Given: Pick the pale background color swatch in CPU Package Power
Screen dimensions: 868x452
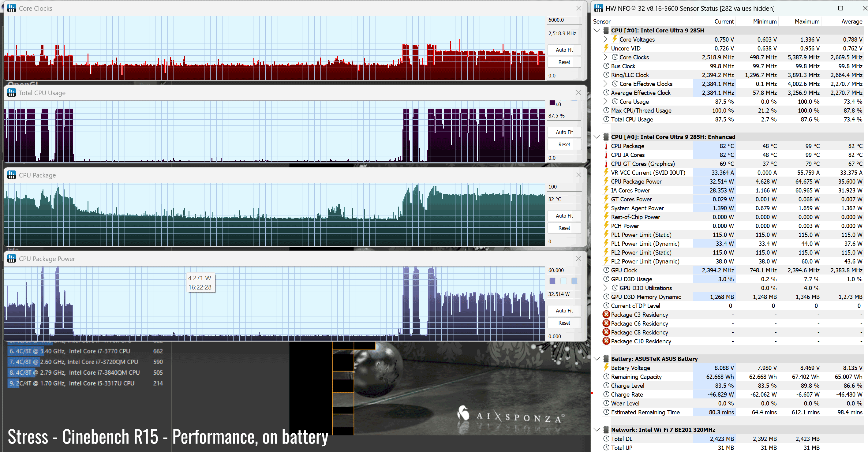Looking at the screenshot, I should click(x=563, y=281).
